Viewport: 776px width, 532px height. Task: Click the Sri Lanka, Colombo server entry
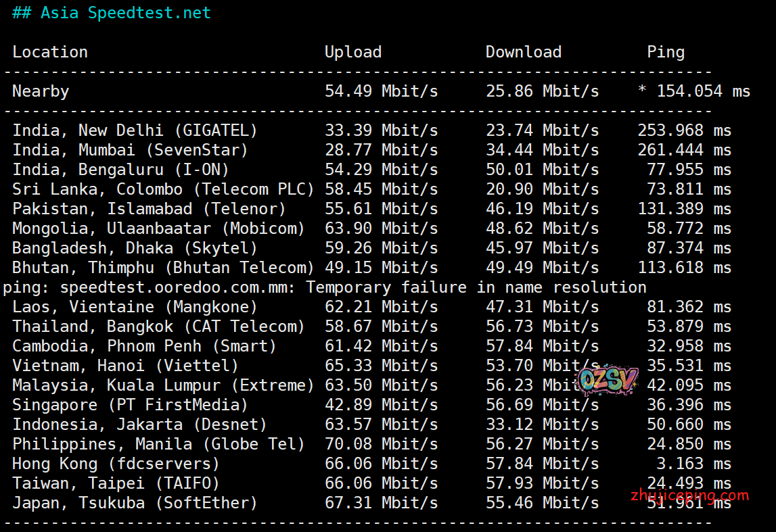pos(163,189)
